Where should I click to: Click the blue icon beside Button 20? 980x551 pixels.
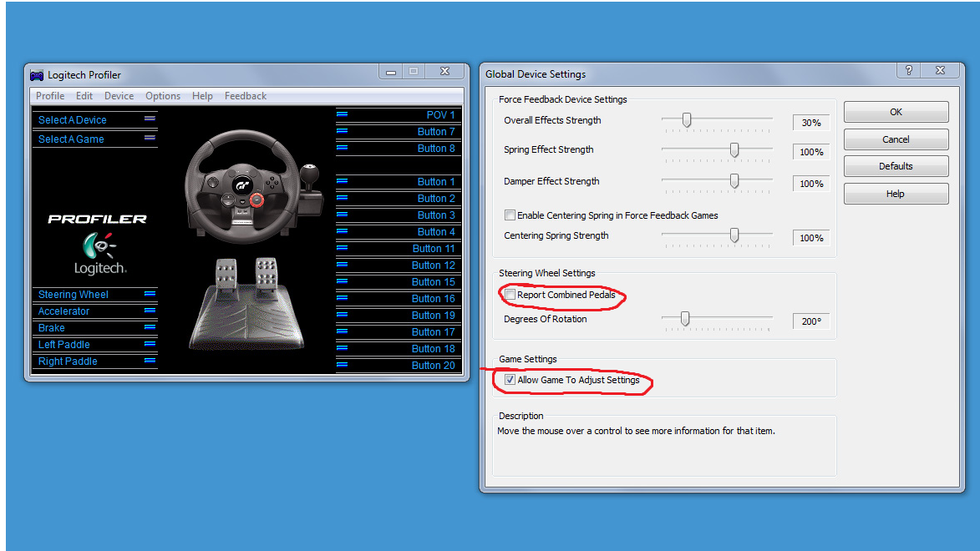point(342,365)
